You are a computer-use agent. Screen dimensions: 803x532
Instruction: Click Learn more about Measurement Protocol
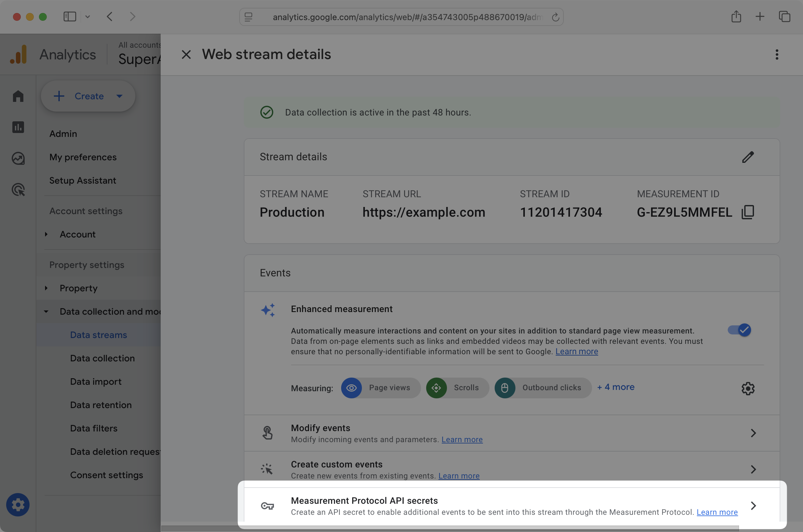[717, 512]
